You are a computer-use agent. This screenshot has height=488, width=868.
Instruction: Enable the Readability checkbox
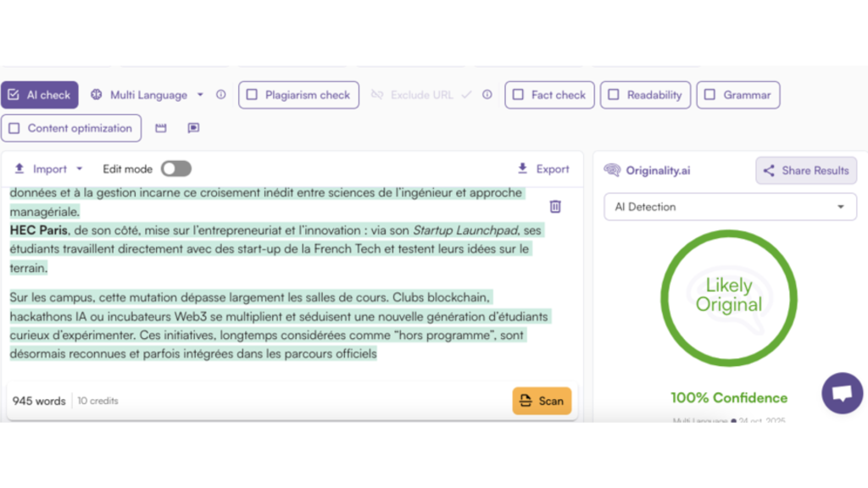[645, 95]
